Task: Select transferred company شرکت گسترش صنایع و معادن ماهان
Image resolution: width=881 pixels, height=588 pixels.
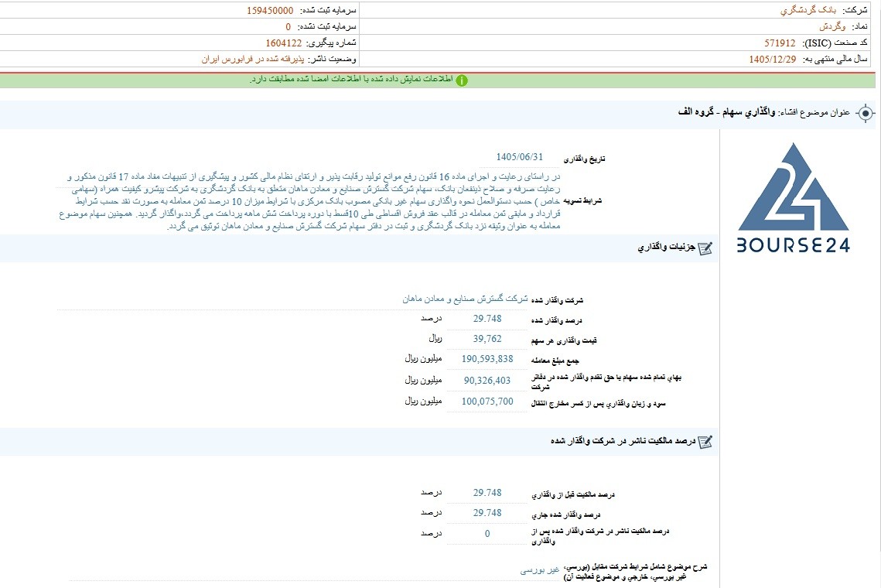Action: tap(465, 299)
